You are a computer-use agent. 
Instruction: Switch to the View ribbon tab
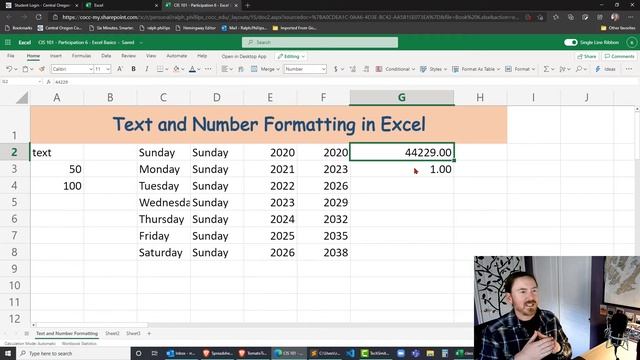[151, 56]
